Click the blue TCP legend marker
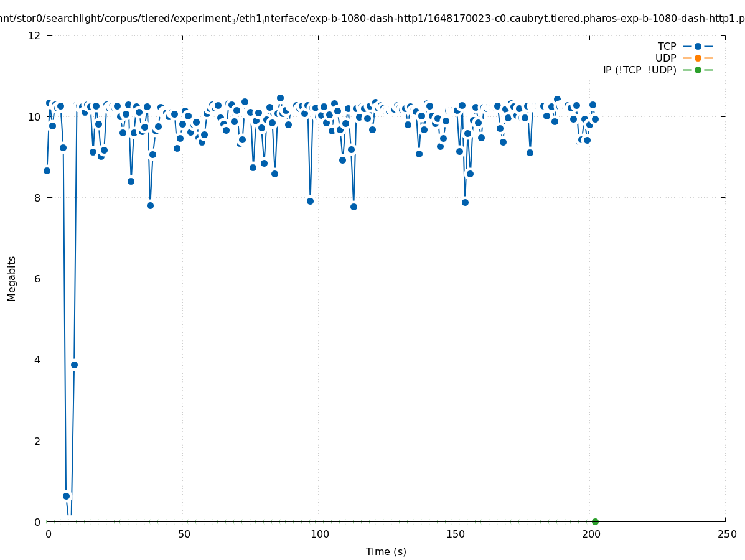The height and width of the screenshot is (560, 745). pyautogui.click(x=698, y=46)
